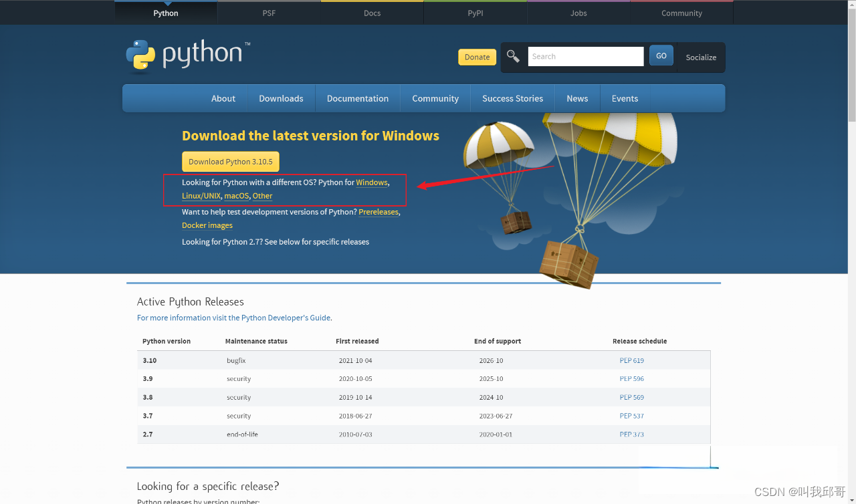The image size is (856, 504).
Task: Click the Release schedule column header
Action: (x=639, y=341)
